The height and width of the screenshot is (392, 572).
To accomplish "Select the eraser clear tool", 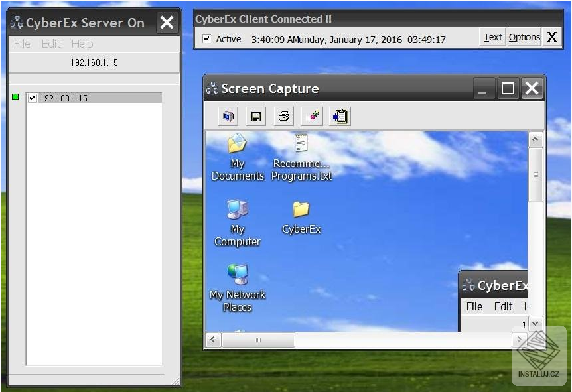I will coord(312,116).
